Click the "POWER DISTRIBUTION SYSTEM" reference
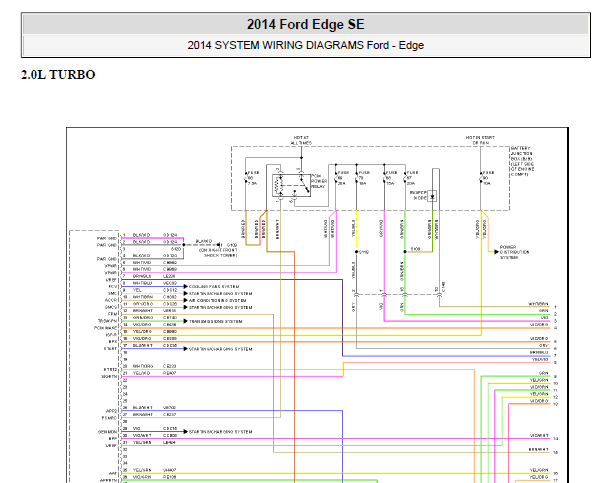The width and height of the screenshot is (600, 483). [514, 252]
